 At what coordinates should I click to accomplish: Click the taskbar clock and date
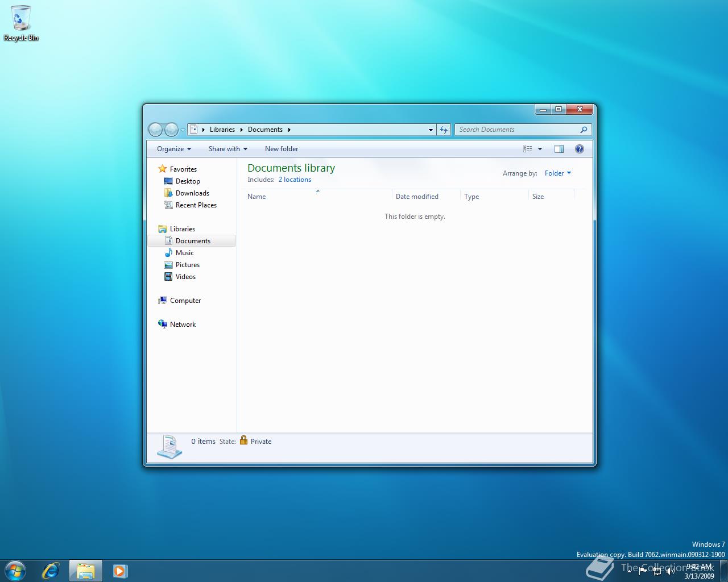point(699,571)
